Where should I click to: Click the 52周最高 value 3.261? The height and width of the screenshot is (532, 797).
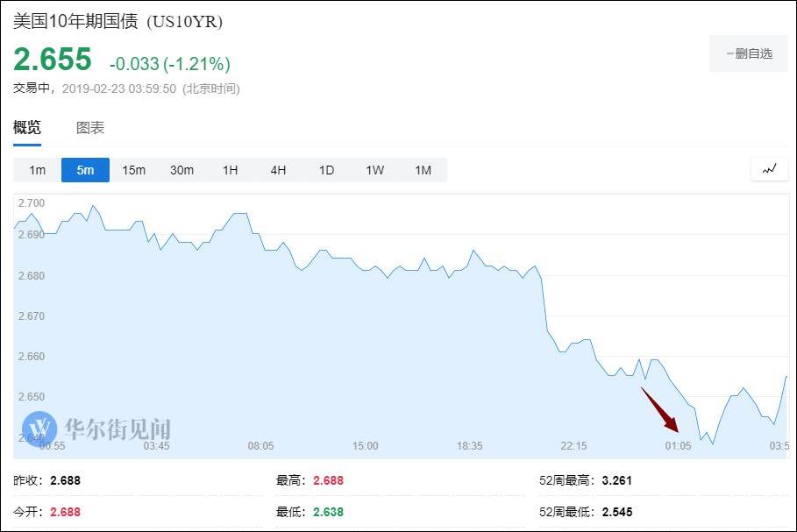click(x=616, y=480)
